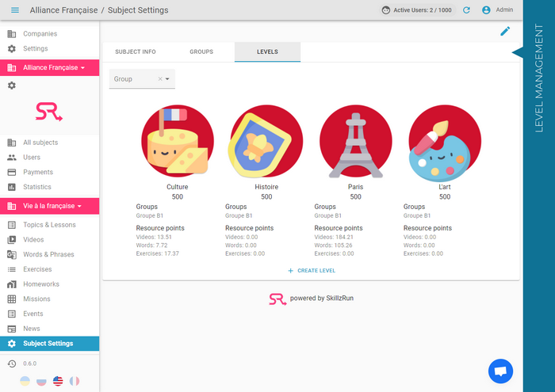This screenshot has height=392, width=555.
Task: Expand the Vie à la française subject dropdown
Action: (49, 206)
